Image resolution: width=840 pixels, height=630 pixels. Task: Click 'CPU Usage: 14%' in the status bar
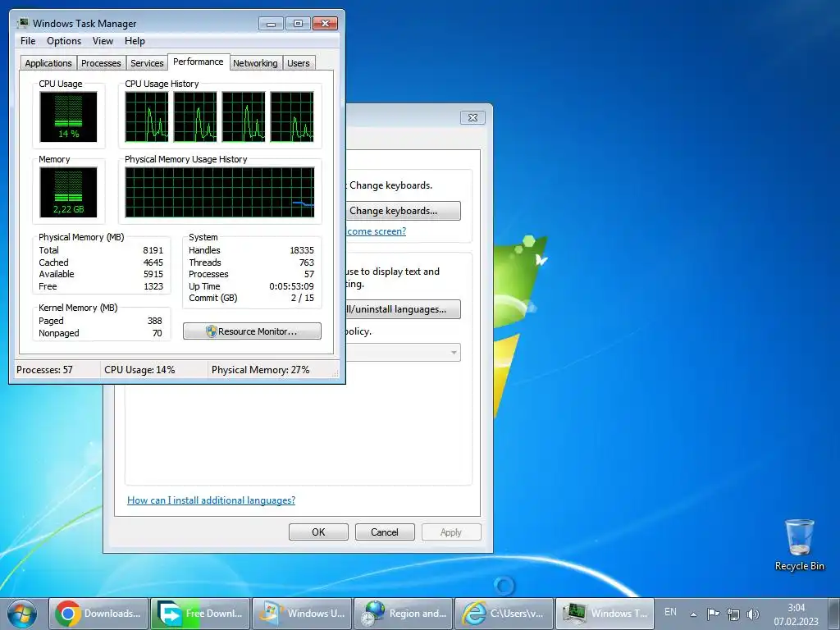coord(139,370)
